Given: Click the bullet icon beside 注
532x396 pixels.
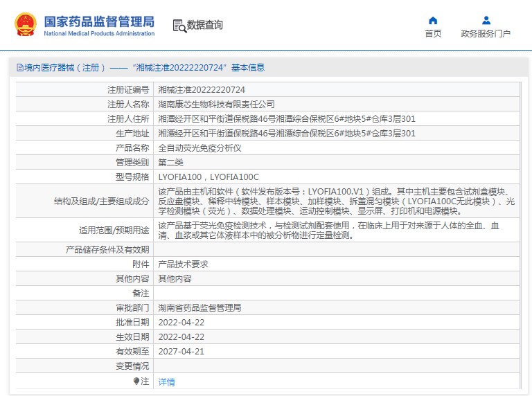Looking at the screenshot, I should pyautogui.click(x=136, y=381).
